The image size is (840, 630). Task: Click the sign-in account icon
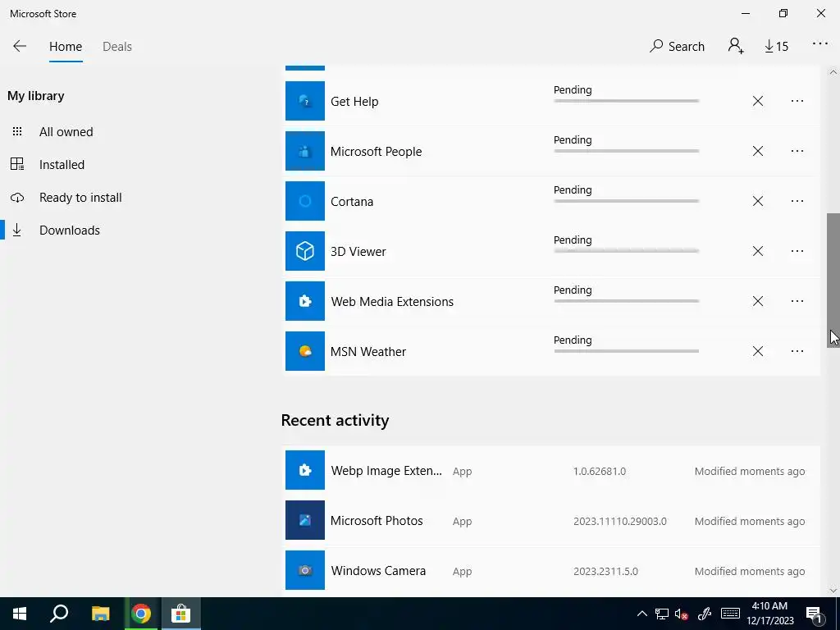click(736, 46)
